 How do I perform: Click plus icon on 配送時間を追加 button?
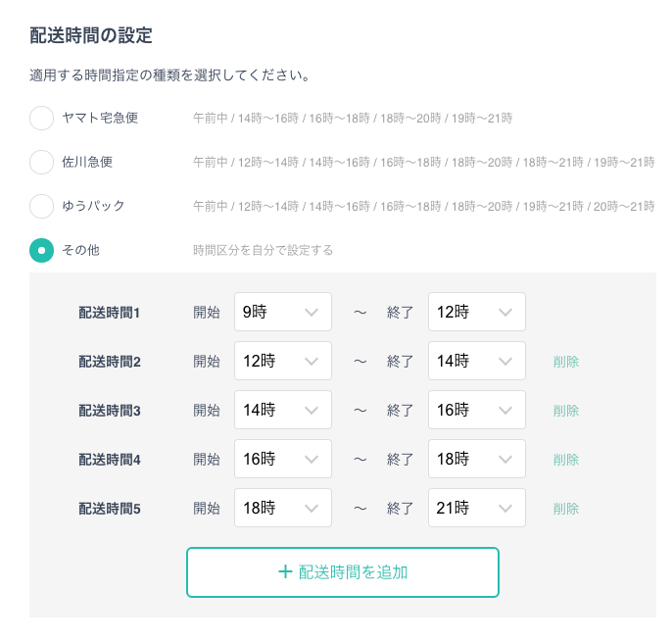(285, 571)
